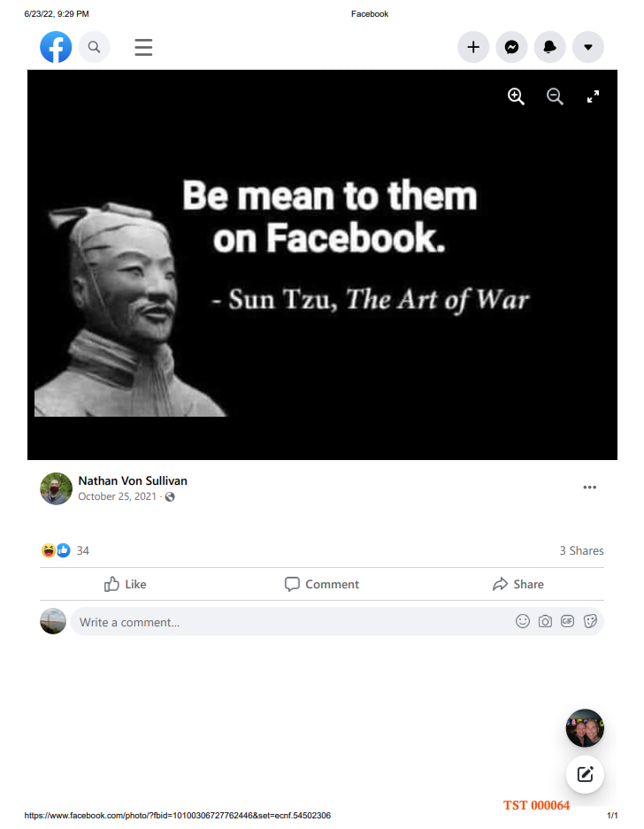Open Nathan Von Sullivan's profile name
The image size is (644, 829).
[133, 480]
